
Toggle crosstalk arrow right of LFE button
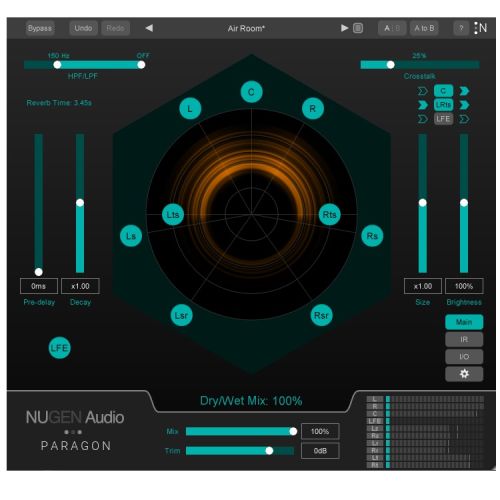point(464,119)
